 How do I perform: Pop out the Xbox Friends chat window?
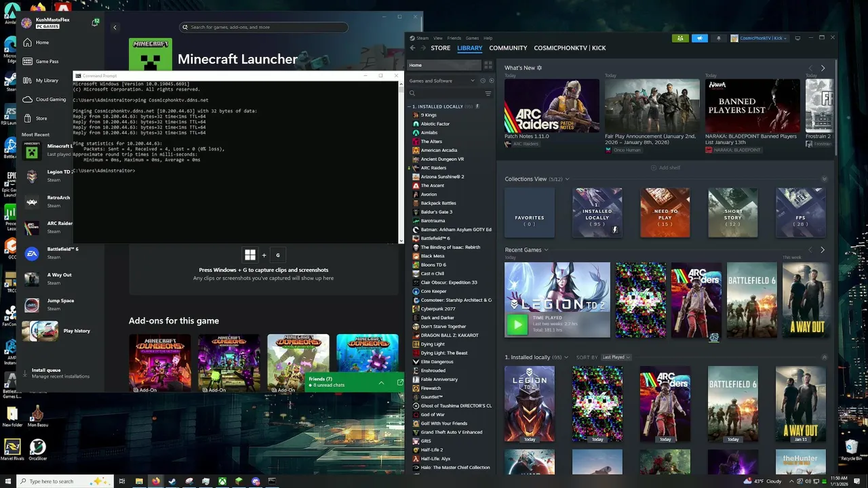pyautogui.click(x=400, y=382)
